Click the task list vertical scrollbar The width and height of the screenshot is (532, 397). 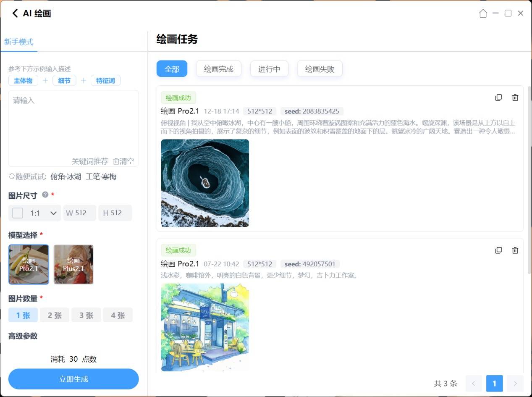[529, 168]
